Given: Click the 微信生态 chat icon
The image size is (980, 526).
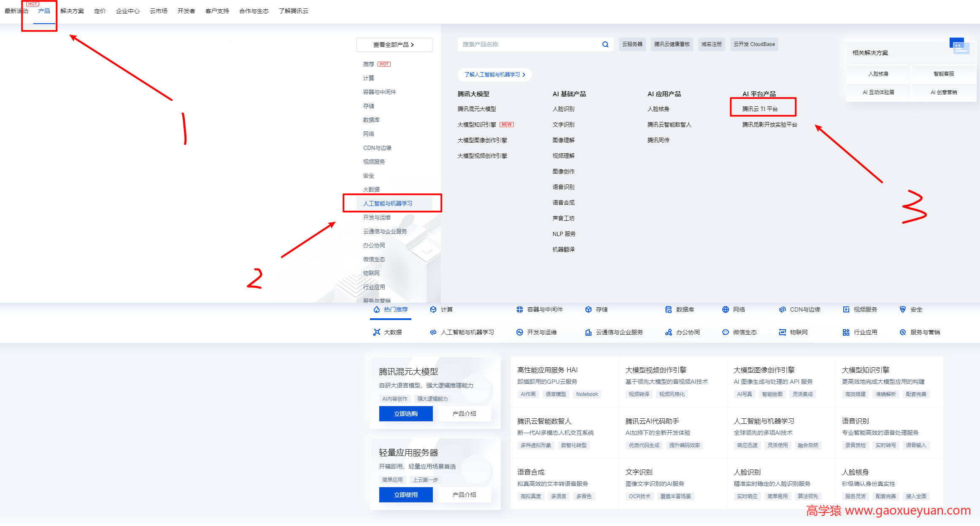Looking at the screenshot, I should [x=726, y=332].
